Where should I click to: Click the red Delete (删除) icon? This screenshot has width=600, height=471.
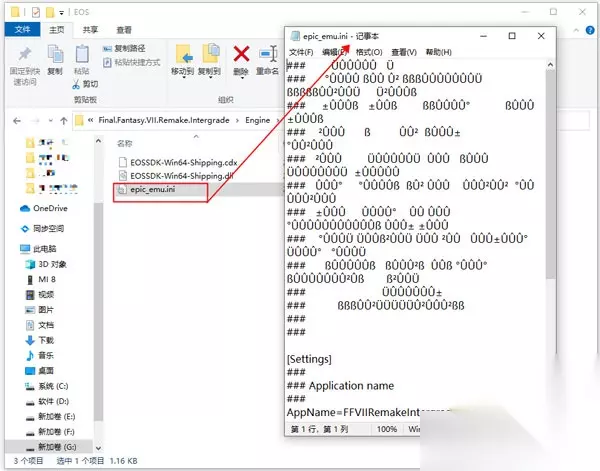tap(241, 54)
